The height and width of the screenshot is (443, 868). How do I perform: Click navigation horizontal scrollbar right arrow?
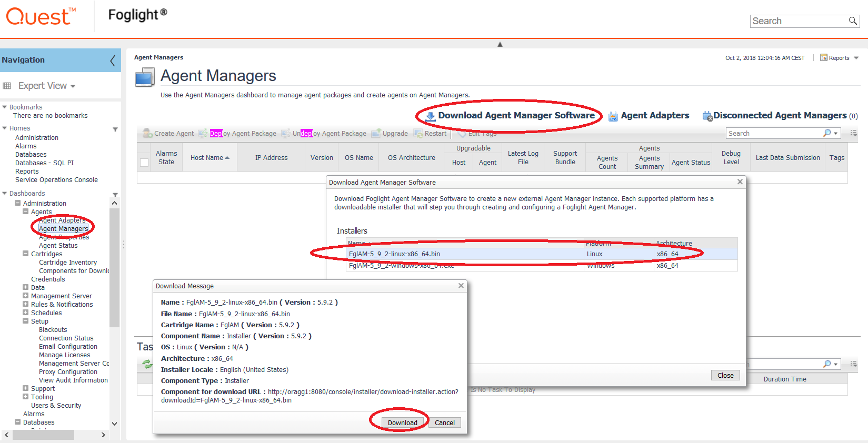[103, 435]
